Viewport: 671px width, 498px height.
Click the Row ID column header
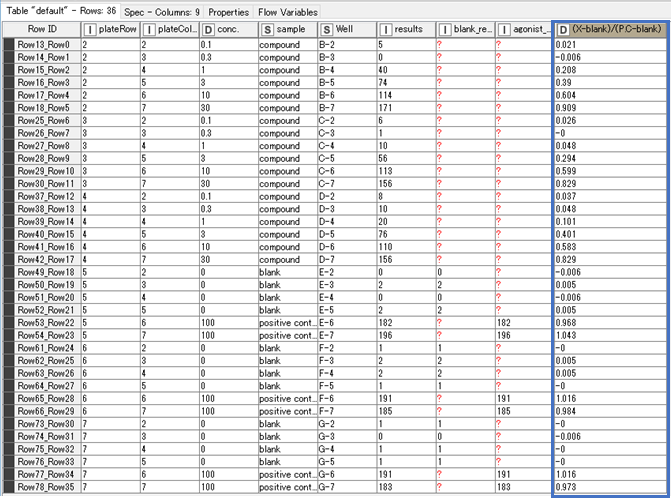click(42, 29)
